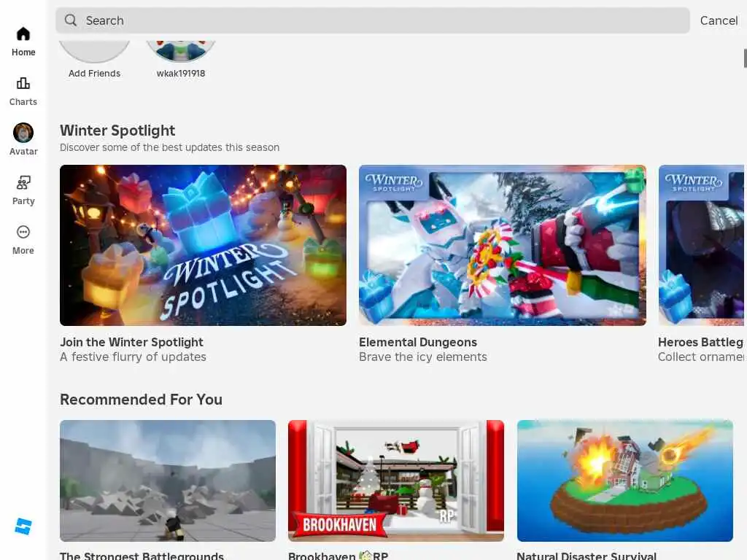Viewport: 747px width, 560px height.
Task: Open Recommended For You heading
Action: pyautogui.click(x=141, y=399)
